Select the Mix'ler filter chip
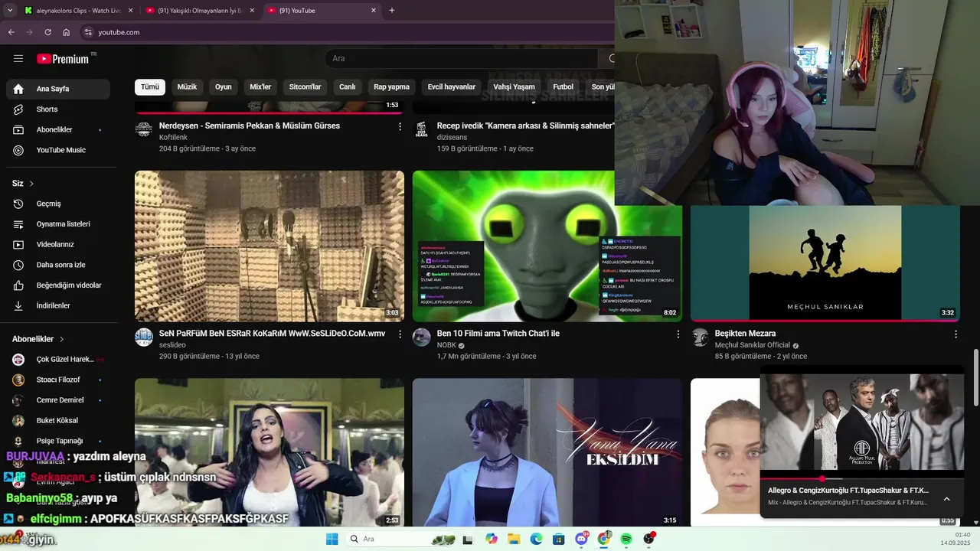 tap(260, 86)
